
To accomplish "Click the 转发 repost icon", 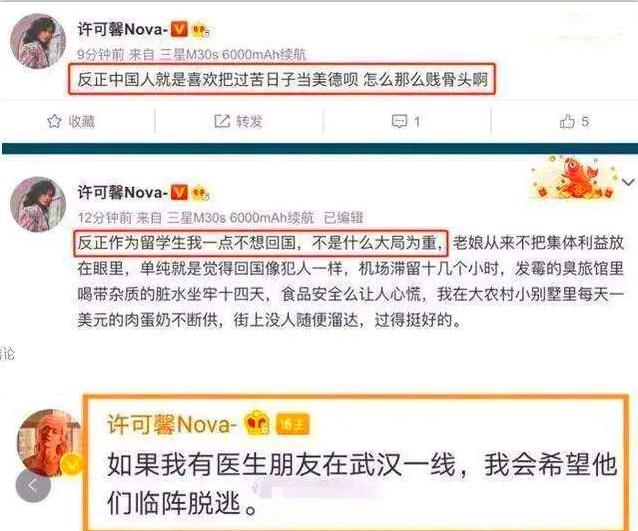I will click(x=222, y=121).
